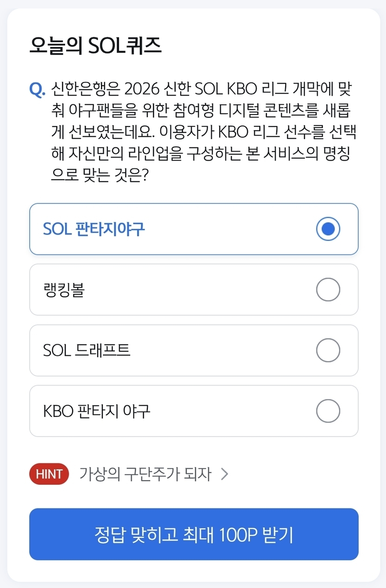Tap the "랭킹볼" answer label text

coord(64,290)
